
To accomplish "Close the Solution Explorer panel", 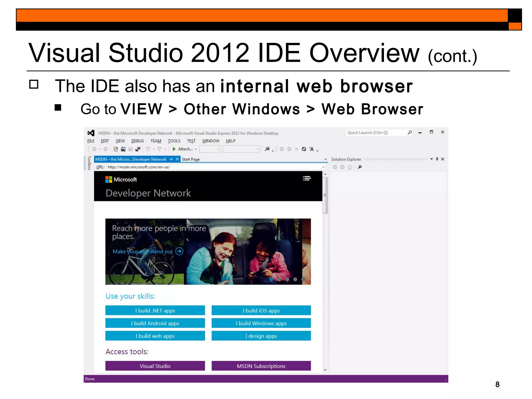I will tap(443, 159).
